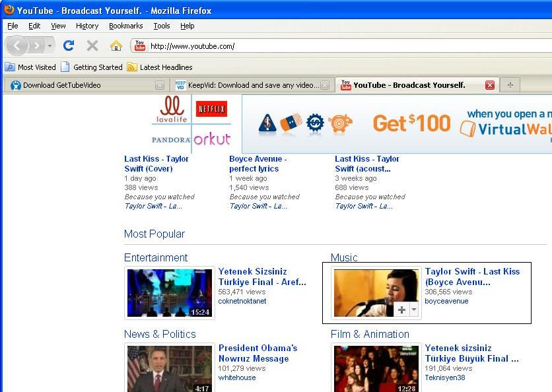Open the Music category heading
This screenshot has height=392, width=552.
pos(344,257)
